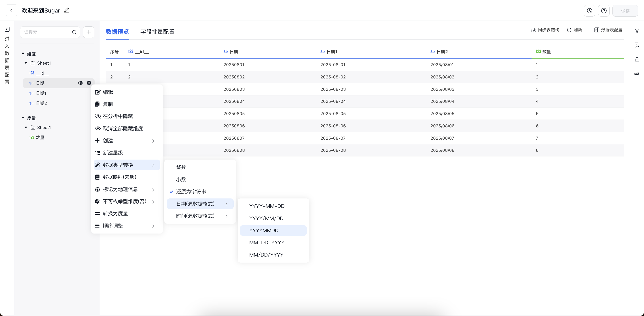Collapse the Sheet1 folder under 度量
The image size is (644, 316).
point(26,127)
